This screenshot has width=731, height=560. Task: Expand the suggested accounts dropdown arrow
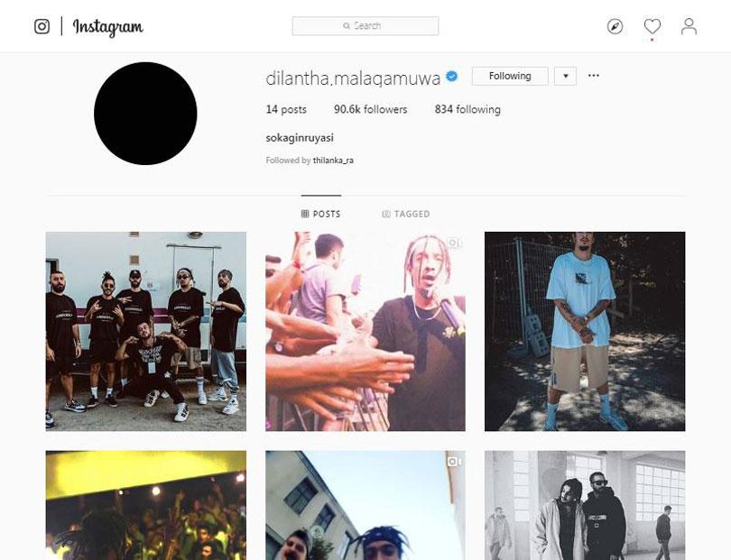566,76
